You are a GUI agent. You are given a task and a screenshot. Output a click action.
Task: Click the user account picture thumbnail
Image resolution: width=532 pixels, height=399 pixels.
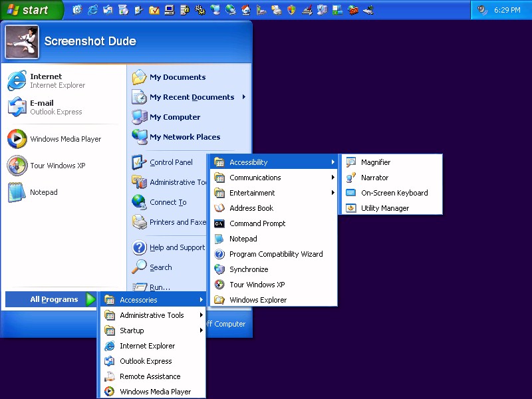pyautogui.click(x=22, y=41)
